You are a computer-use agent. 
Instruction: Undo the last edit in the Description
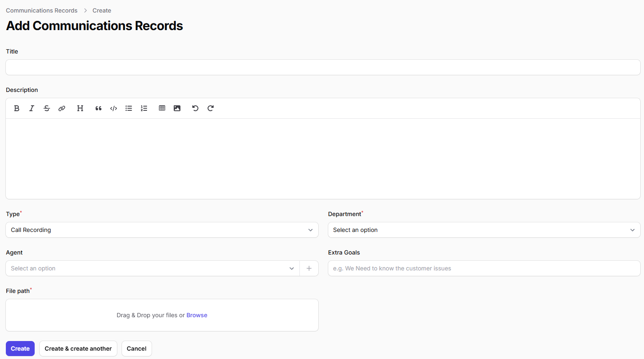coord(195,108)
